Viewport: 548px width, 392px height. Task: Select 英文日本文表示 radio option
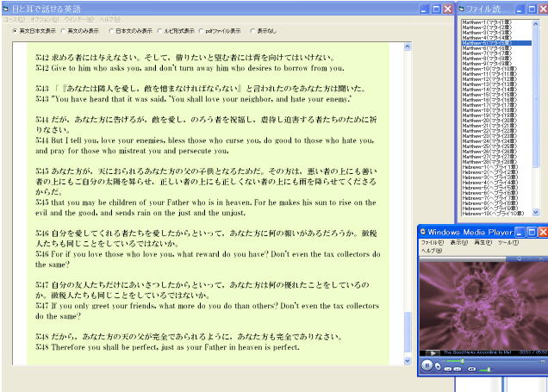[34, 31]
